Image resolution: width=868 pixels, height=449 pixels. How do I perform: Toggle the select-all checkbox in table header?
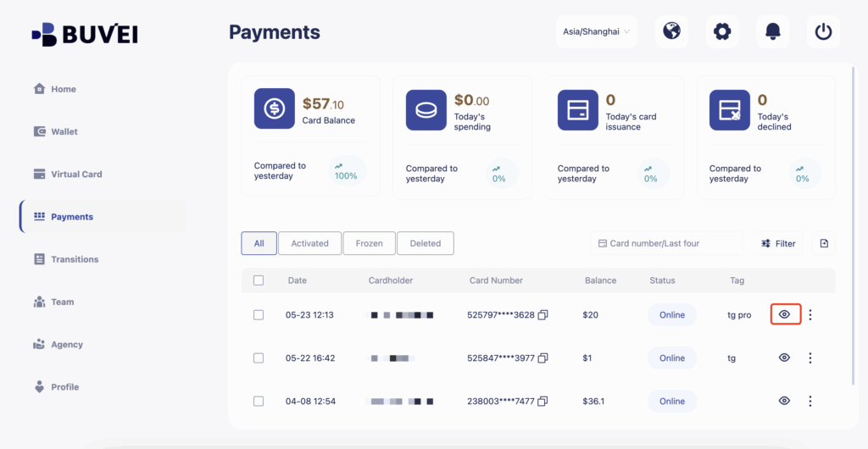(x=259, y=280)
